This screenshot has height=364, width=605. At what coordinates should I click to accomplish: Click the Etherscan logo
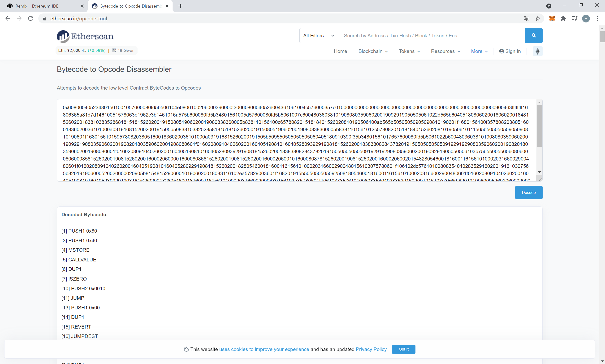(x=85, y=36)
